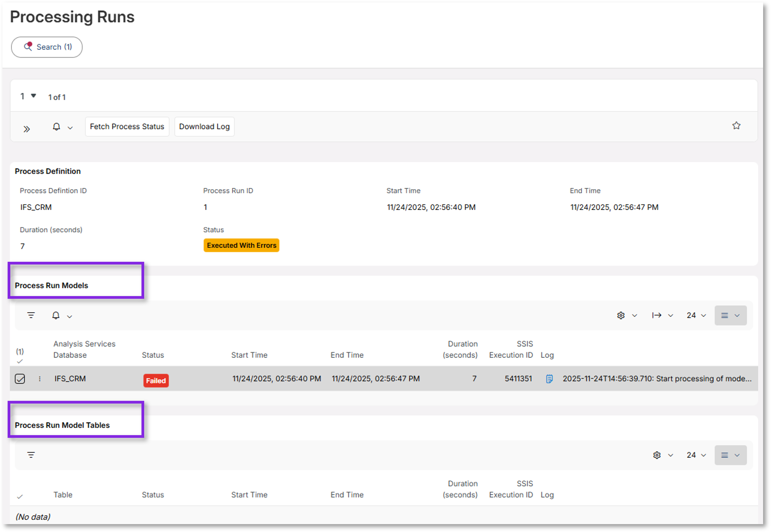Screen dimensions: 771x532
Task: Open page size 24 dropdown in Process Run Models
Action: click(x=696, y=315)
